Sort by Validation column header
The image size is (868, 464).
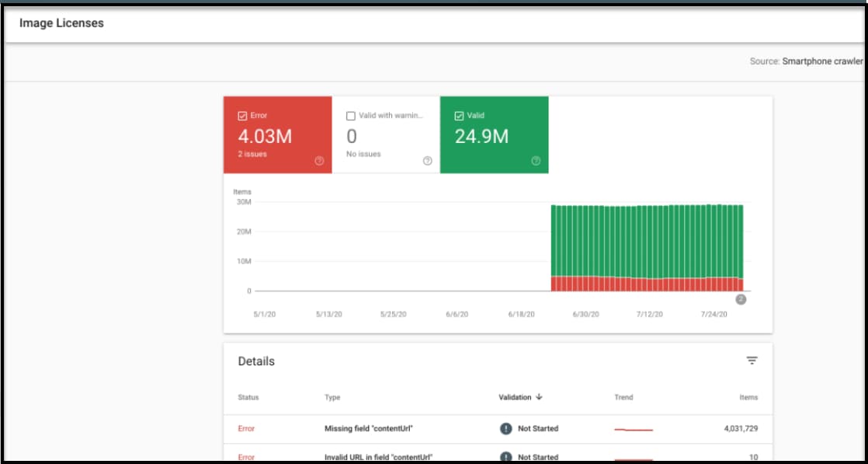click(515, 397)
